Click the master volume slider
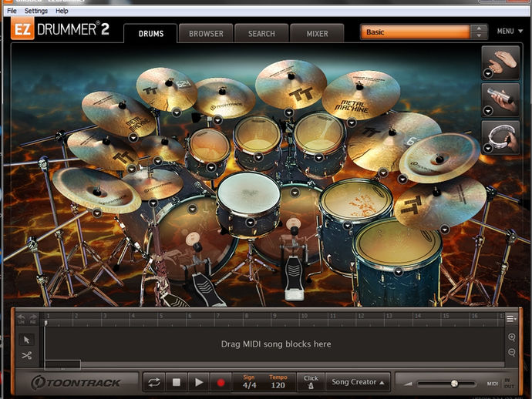This screenshot has width=532, height=399. 446,384
